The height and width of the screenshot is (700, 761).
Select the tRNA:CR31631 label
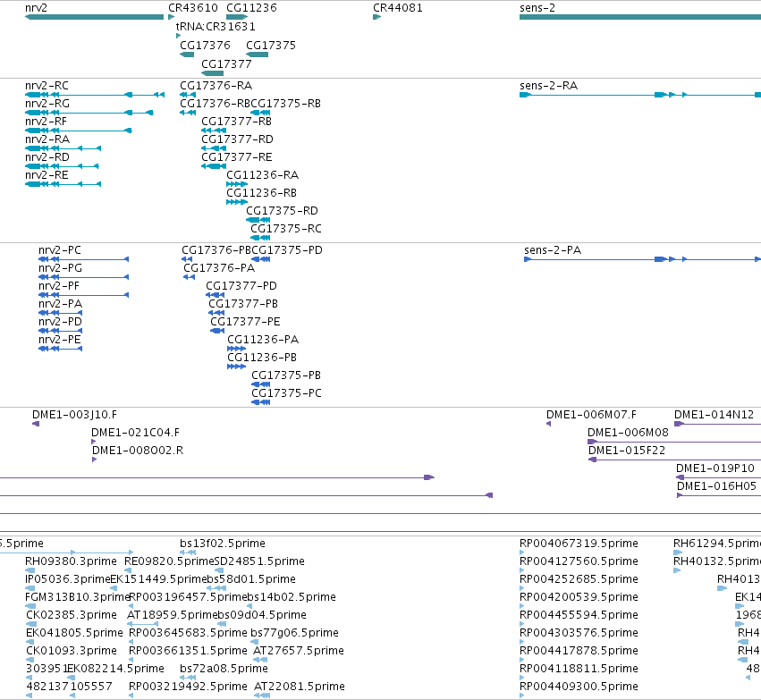tap(216, 26)
